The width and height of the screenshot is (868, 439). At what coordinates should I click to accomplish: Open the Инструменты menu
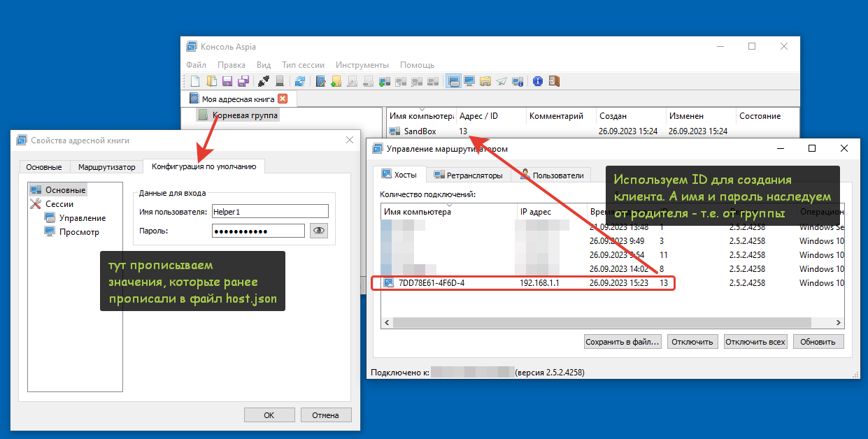click(x=362, y=65)
